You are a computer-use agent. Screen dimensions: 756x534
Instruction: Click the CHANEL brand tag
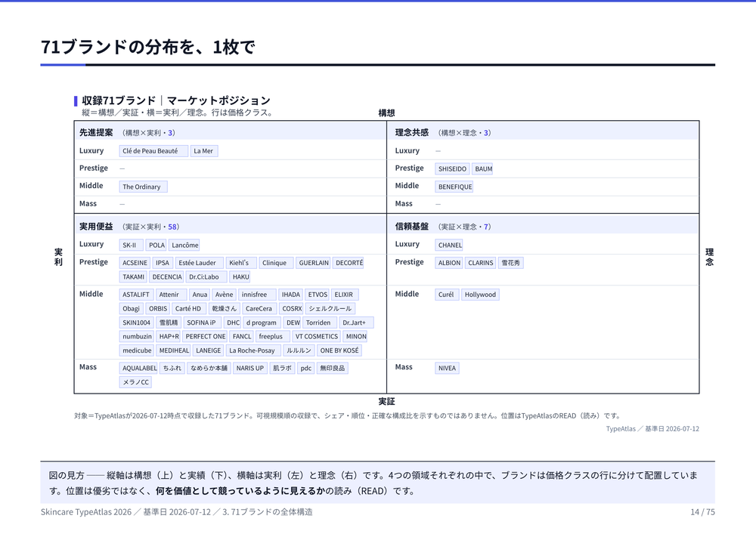[x=449, y=245]
